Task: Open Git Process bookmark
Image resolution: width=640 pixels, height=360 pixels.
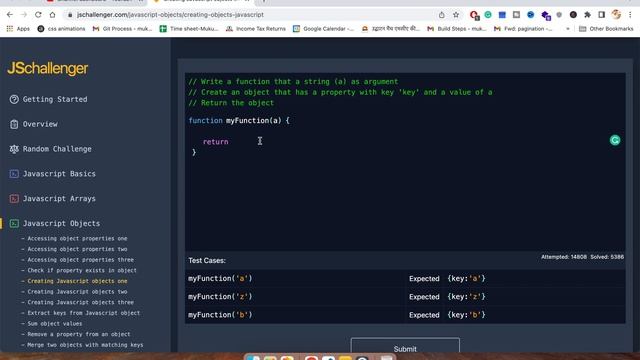Action: tap(122, 29)
